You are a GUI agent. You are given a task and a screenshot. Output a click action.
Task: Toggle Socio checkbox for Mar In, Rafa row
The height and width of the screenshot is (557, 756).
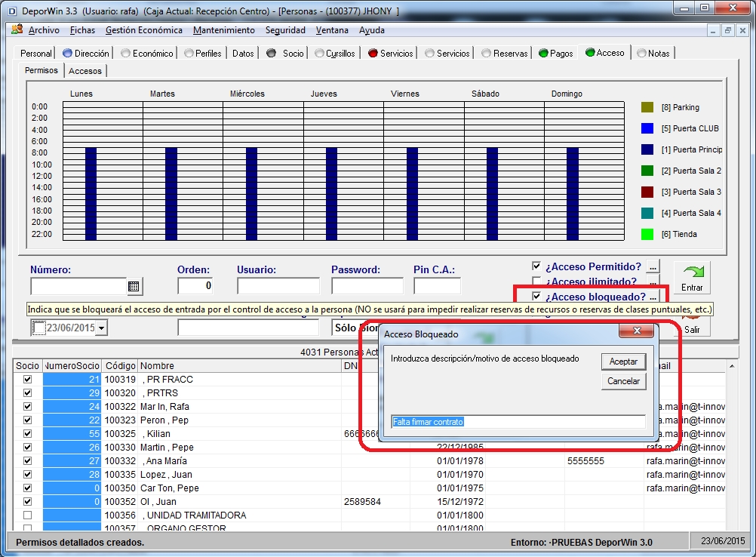click(27, 407)
